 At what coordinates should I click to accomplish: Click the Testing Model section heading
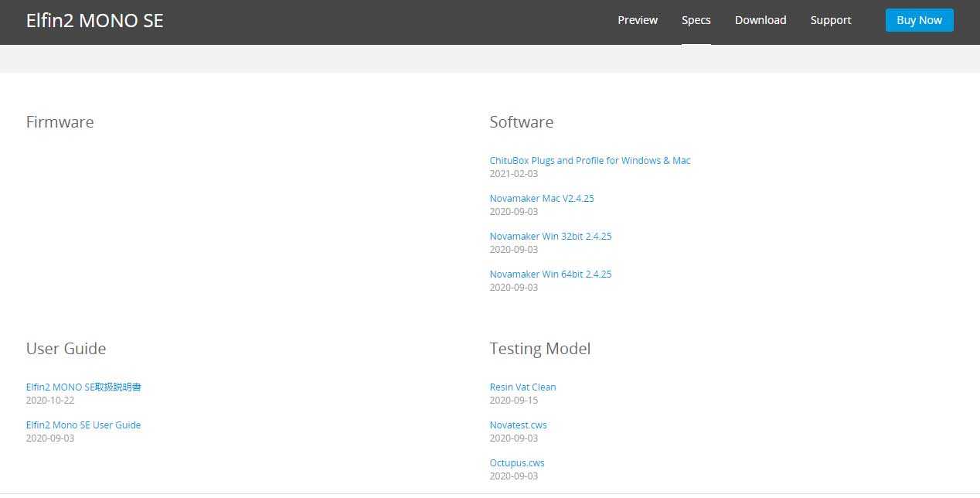pyautogui.click(x=539, y=349)
